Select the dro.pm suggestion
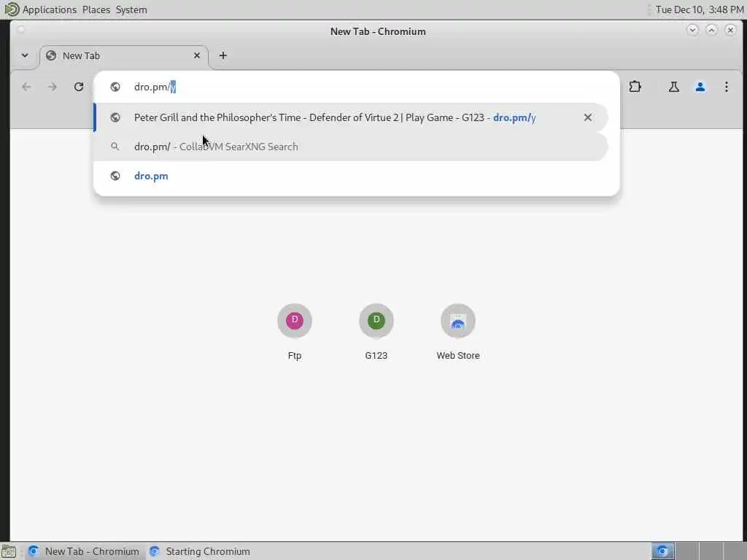 tap(351, 176)
